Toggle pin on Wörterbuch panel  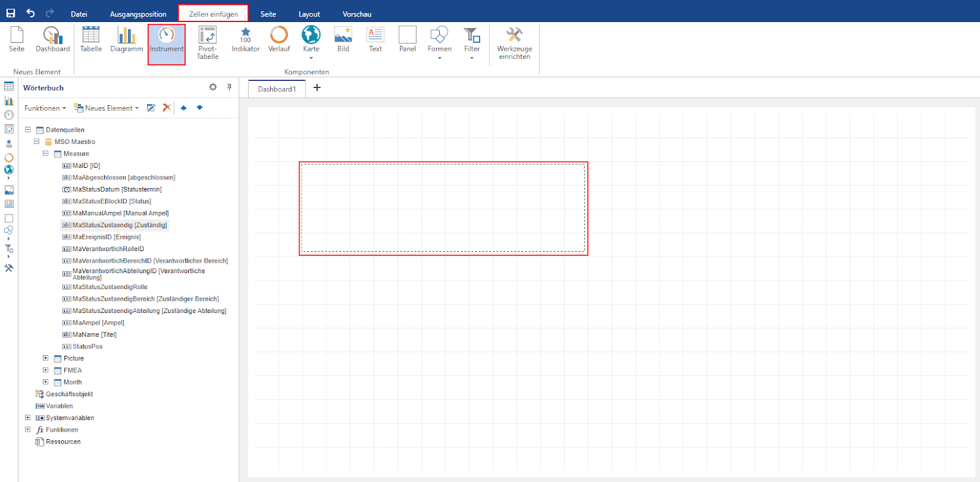[x=230, y=87]
